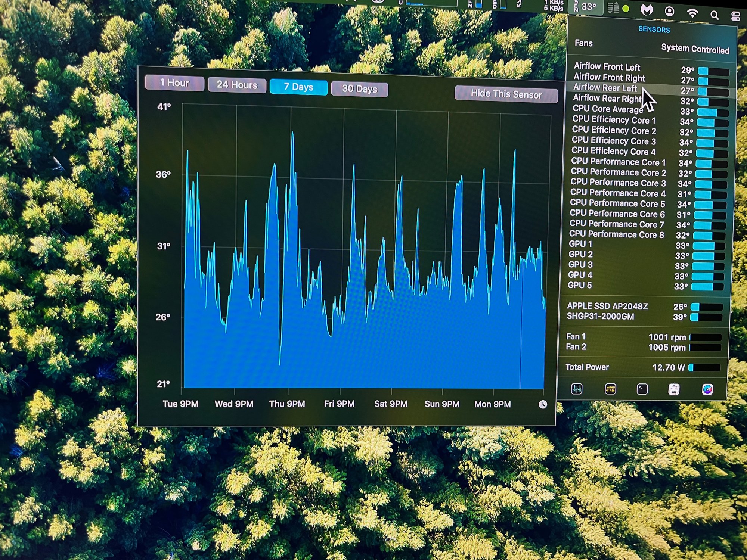Viewport: 747px width, 560px height.
Task: Switch graph range to 24 Hours
Action: 237,85
